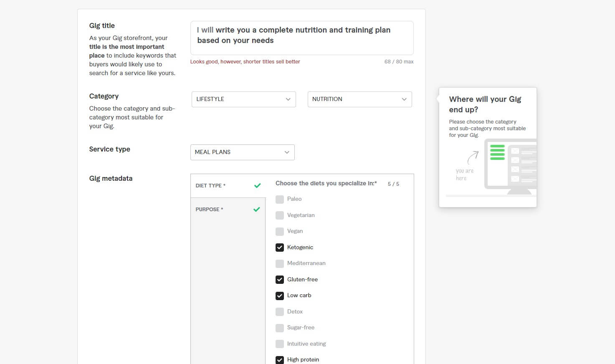Click green checkmark beside DIET TYPE
Screen dimensions: 615x364
[x=257, y=185]
